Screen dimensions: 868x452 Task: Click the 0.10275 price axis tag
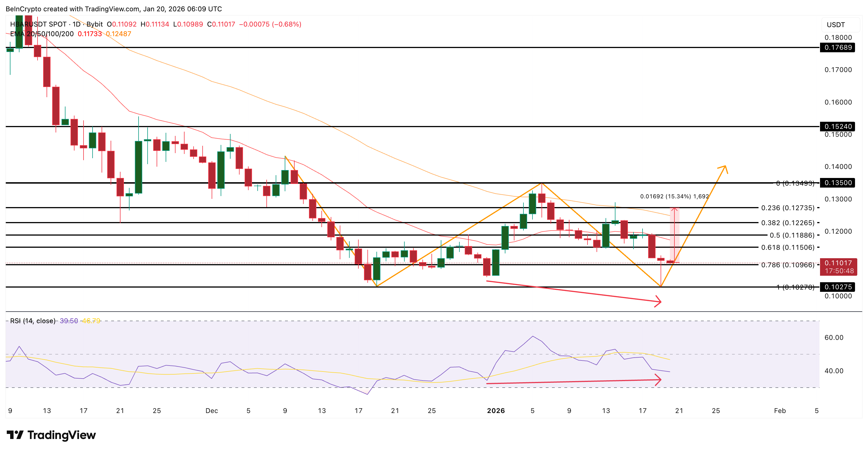(838, 287)
